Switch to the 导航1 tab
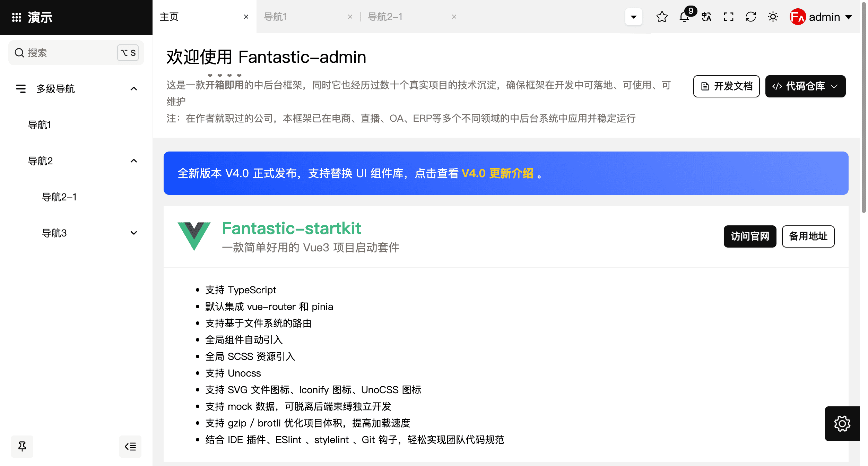 click(276, 17)
